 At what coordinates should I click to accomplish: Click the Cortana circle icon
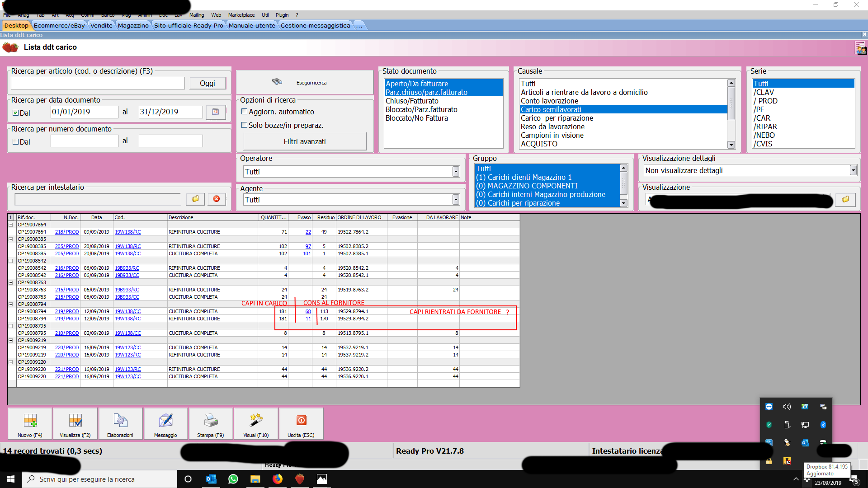tap(189, 479)
